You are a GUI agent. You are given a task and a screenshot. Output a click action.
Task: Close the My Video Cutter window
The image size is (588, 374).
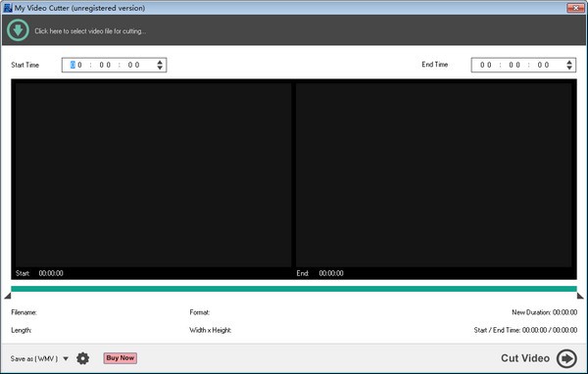[x=575, y=8]
